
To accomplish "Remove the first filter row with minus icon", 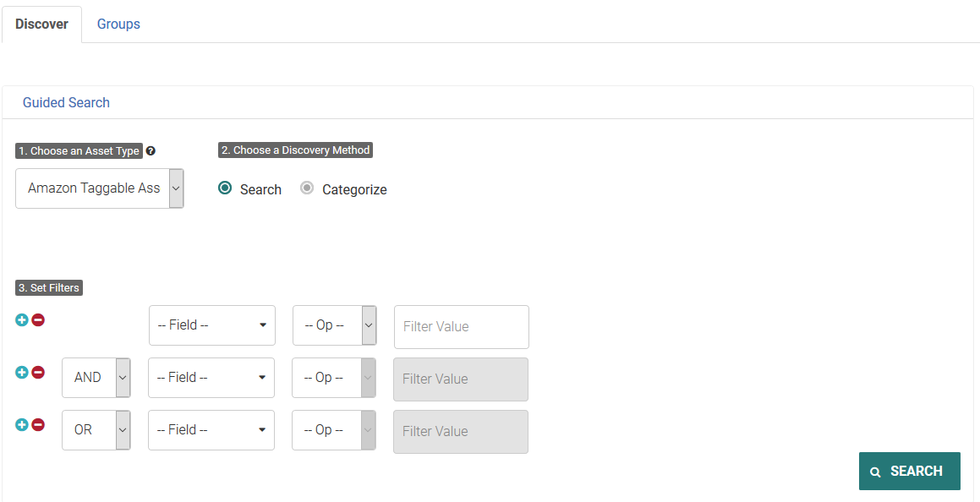I will (x=38, y=320).
